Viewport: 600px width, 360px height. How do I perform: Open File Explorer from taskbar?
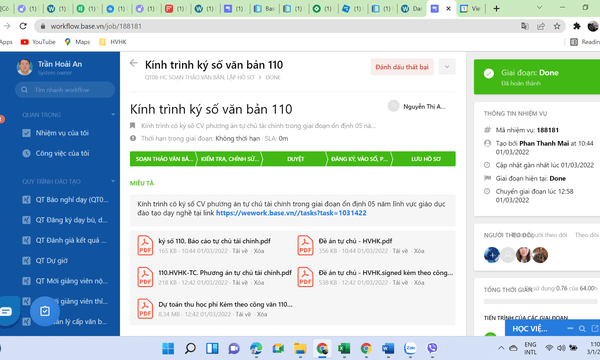coord(300,348)
